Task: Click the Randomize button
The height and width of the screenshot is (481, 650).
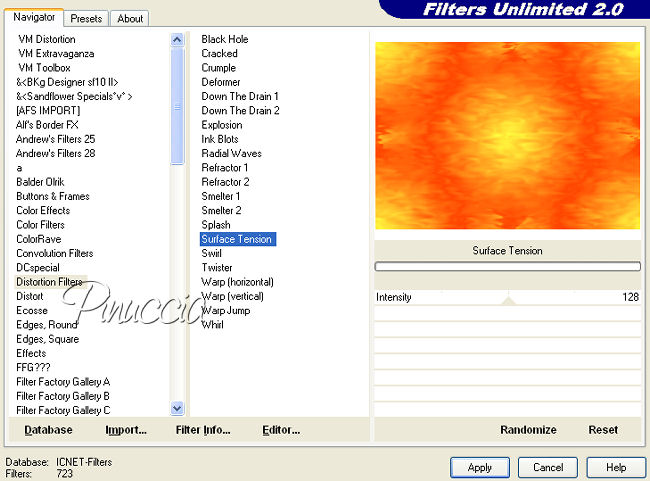Action: pyautogui.click(x=528, y=430)
